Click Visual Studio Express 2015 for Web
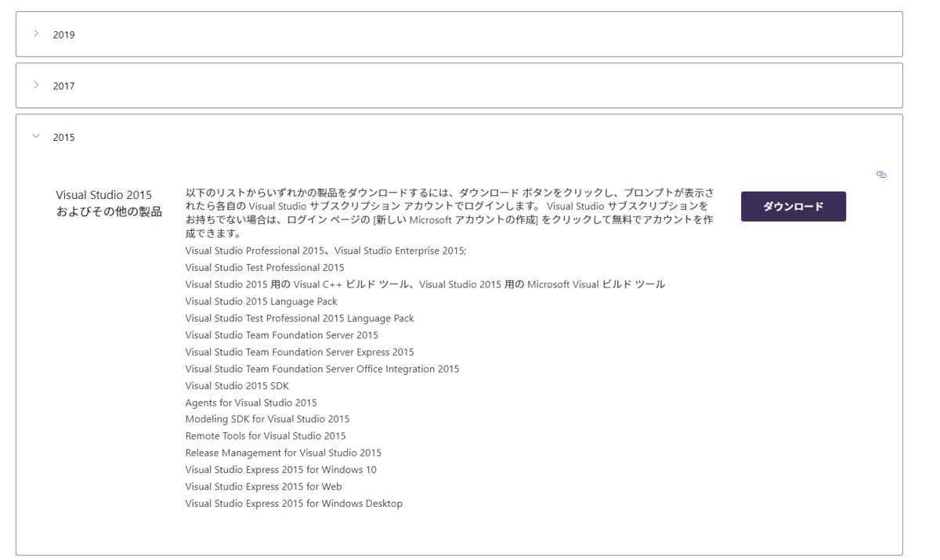 pos(264,486)
